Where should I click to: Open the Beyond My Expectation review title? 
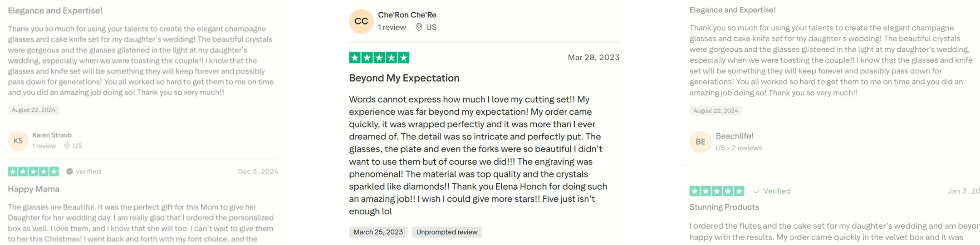coord(404,78)
